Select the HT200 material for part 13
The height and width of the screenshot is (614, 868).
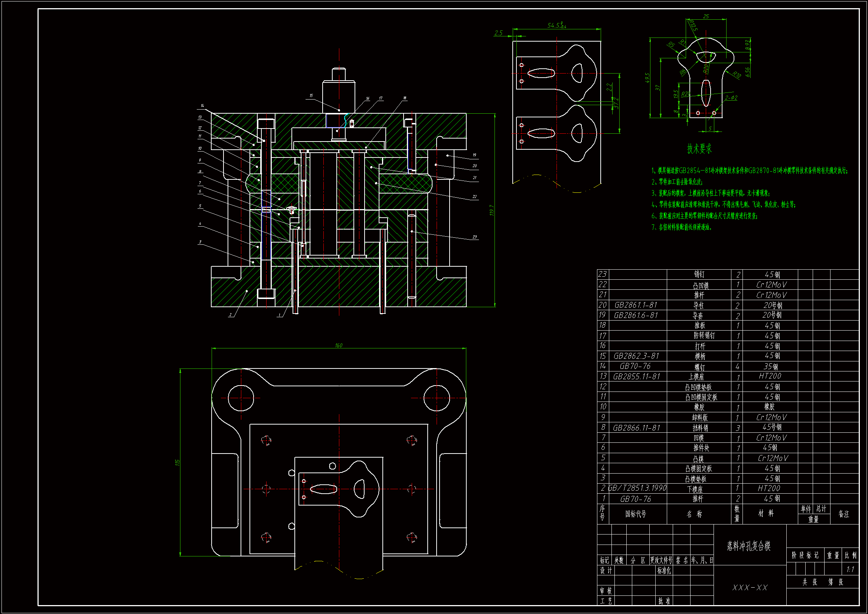770,376
